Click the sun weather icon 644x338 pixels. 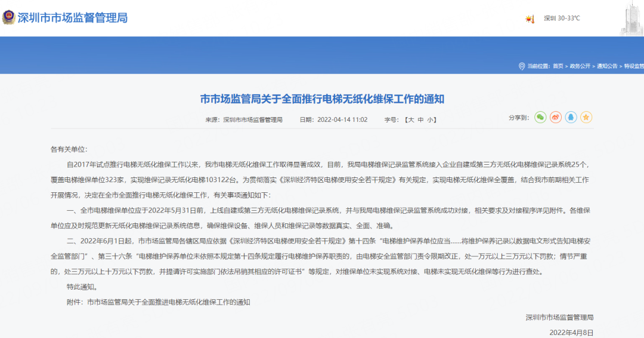[530, 19]
